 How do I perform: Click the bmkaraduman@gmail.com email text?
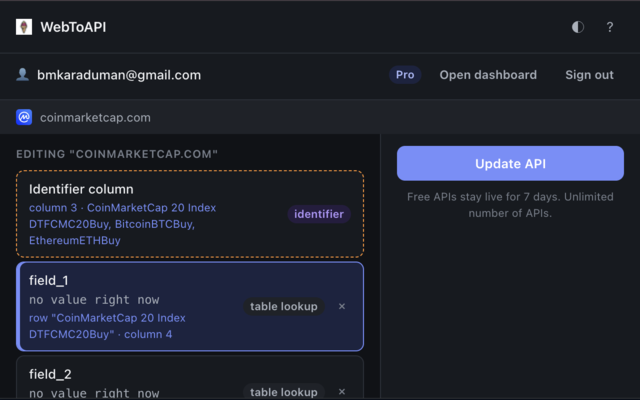(119, 75)
